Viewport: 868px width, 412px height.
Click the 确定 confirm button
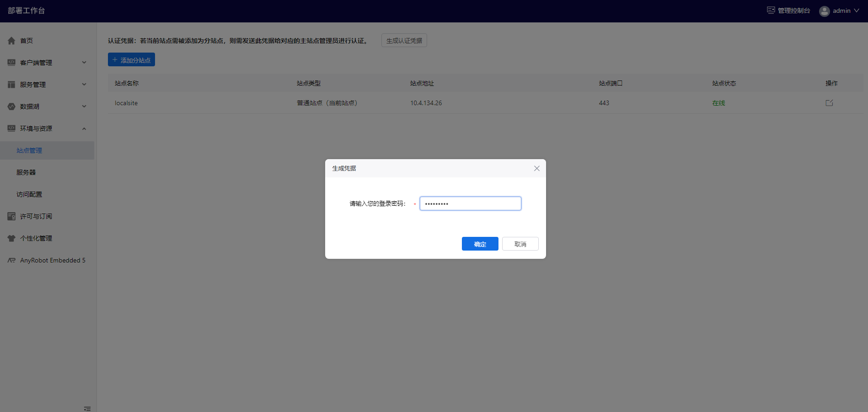[x=480, y=244]
